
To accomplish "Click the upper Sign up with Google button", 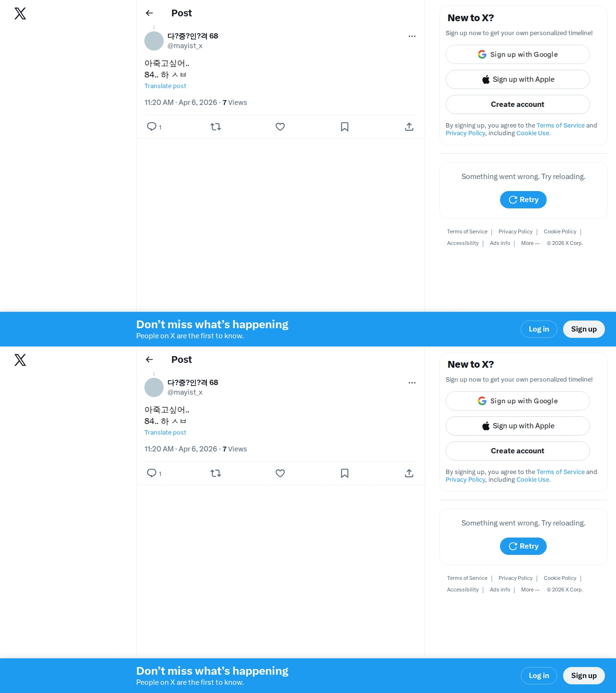I will coord(517,54).
